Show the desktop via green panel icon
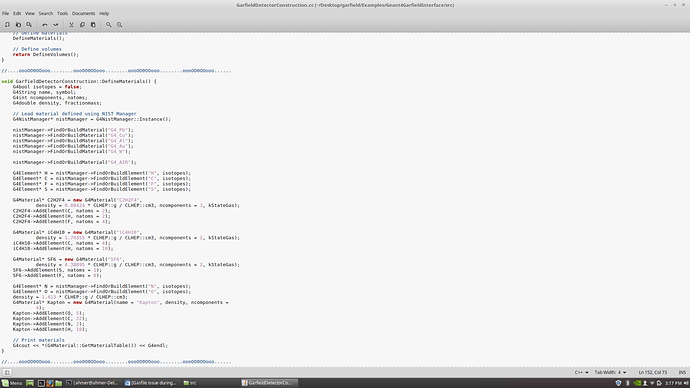The height and width of the screenshot is (388, 690). click(x=30, y=383)
